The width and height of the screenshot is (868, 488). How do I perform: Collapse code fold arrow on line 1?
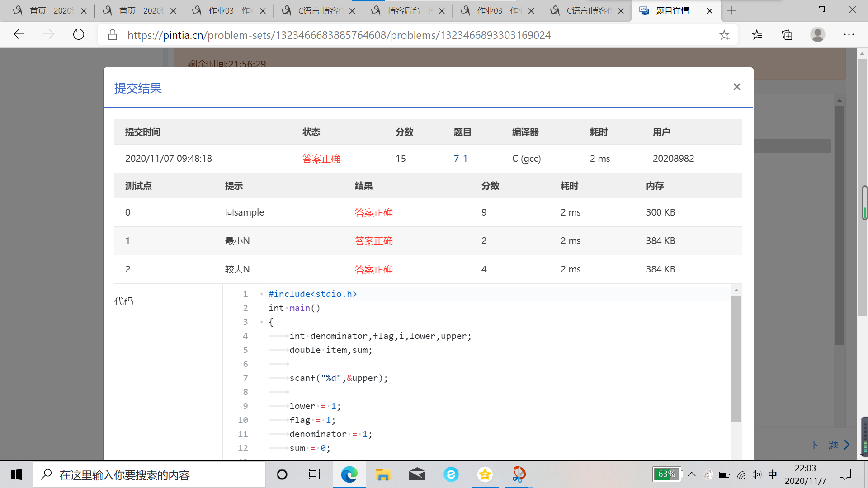261,294
